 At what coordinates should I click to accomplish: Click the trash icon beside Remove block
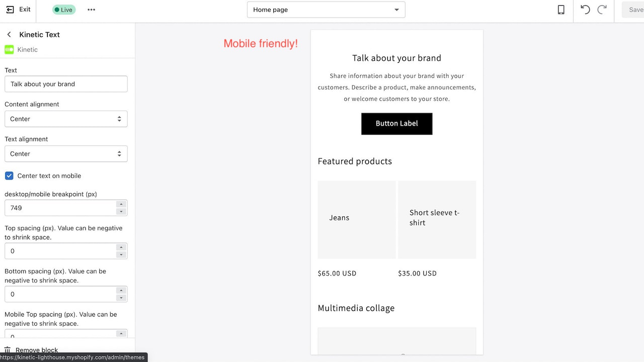(7, 349)
